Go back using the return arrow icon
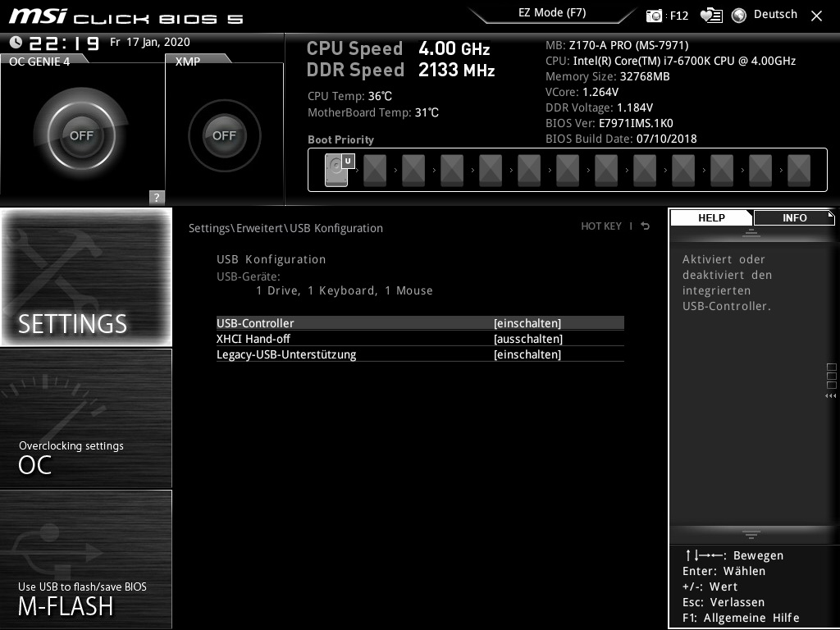This screenshot has height=630, width=840. click(x=645, y=226)
